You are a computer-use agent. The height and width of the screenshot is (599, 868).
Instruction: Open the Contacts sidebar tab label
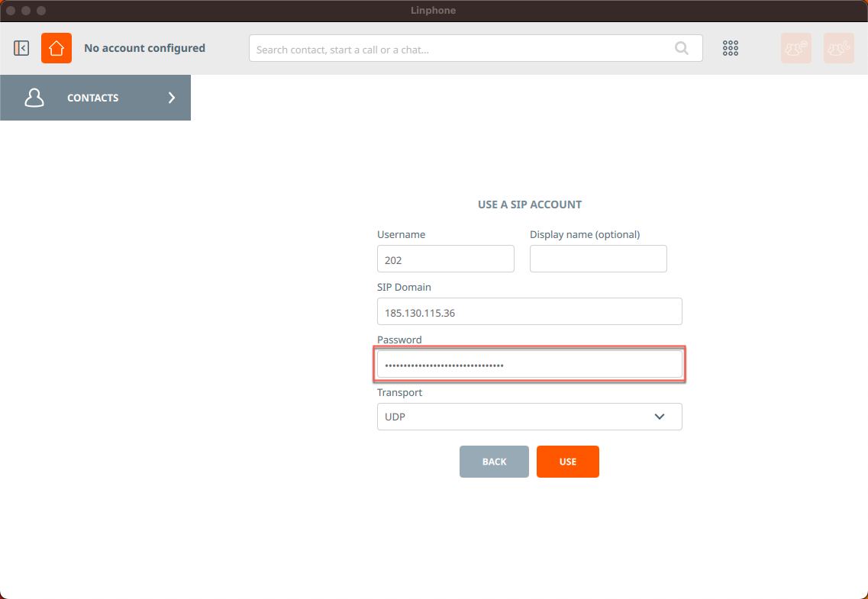92,98
